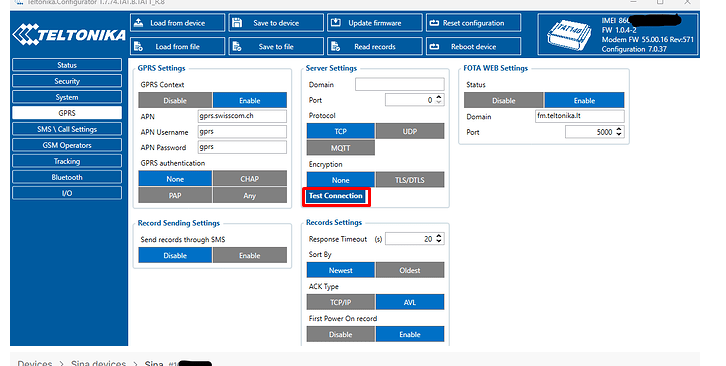Click the Test Connection button
Image resolution: width=726 pixels, height=366 pixels.
tap(336, 196)
